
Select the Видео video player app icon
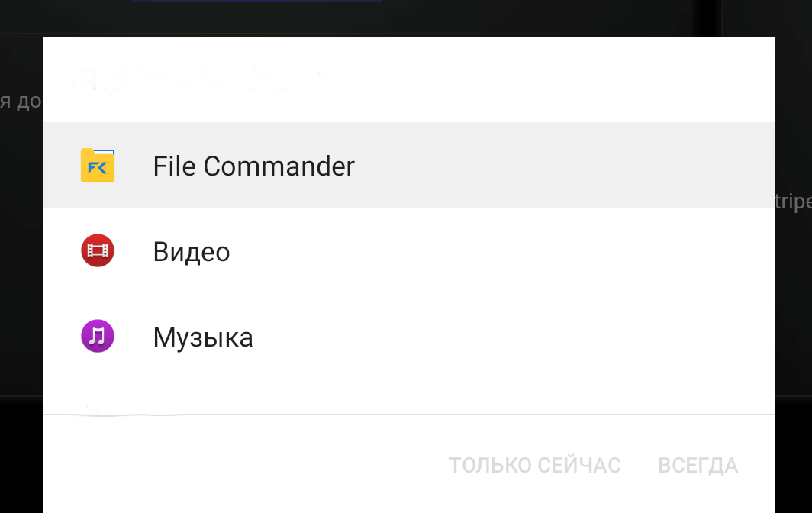(x=97, y=250)
